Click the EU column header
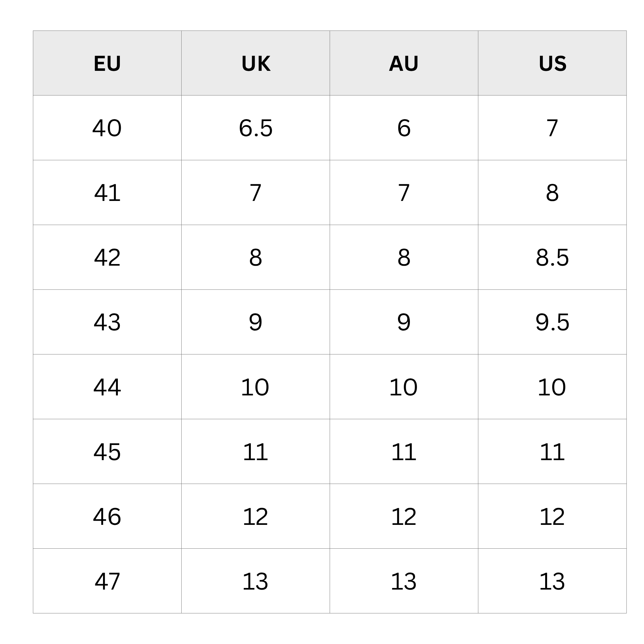Viewport: 644px width, 644px height. point(107,63)
